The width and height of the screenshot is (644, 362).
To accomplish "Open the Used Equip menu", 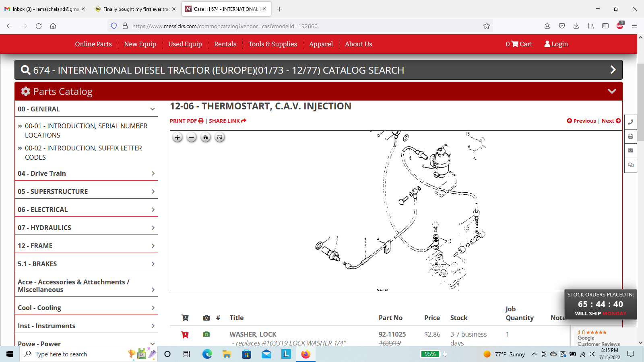I will pyautogui.click(x=185, y=44).
